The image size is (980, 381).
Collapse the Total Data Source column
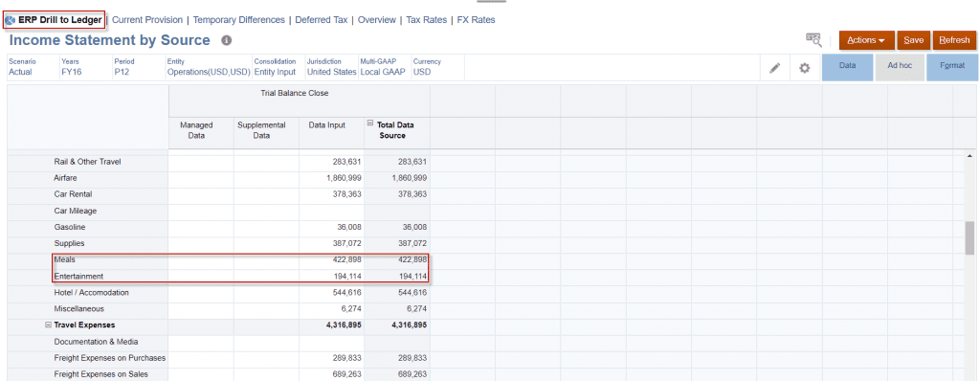[370, 123]
